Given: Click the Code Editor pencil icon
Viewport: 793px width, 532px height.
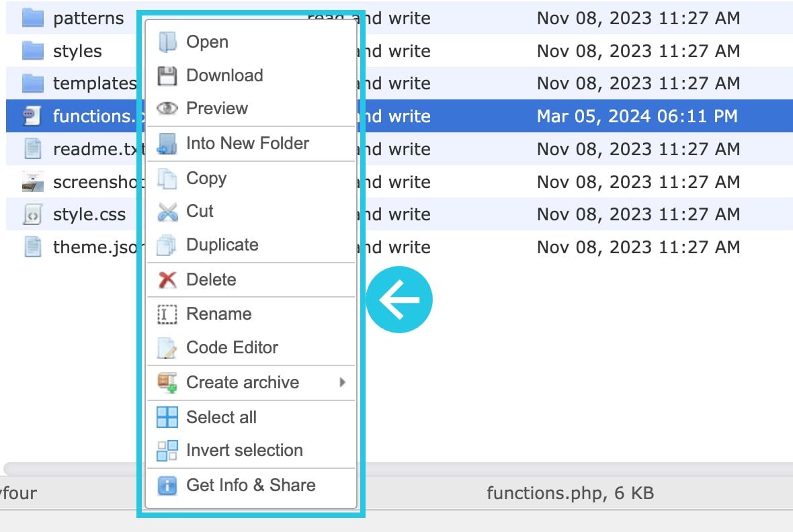Looking at the screenshot, I should click(x=167, y=348).
